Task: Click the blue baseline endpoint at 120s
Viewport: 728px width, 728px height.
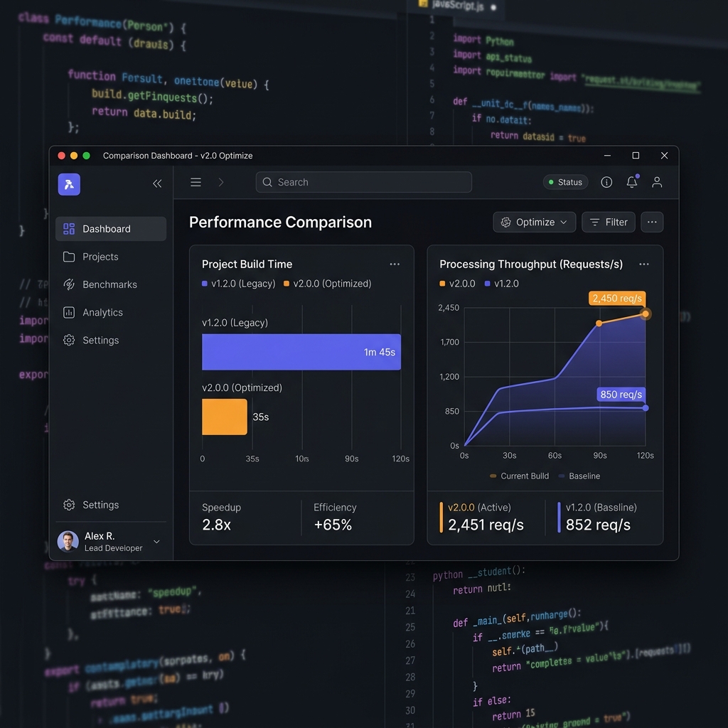Action: [x=646, y=407]
